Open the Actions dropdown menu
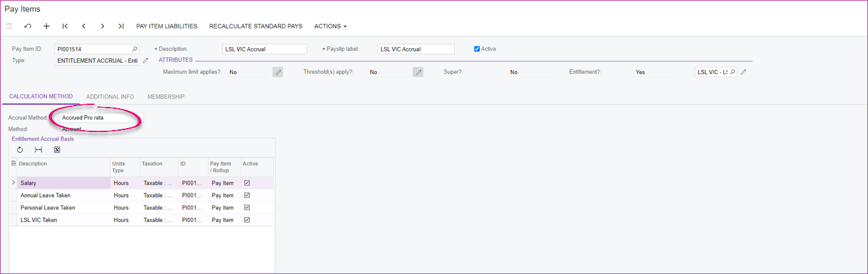Image resolution: width=868 pixels, height=274 pixels. point(330,26)
